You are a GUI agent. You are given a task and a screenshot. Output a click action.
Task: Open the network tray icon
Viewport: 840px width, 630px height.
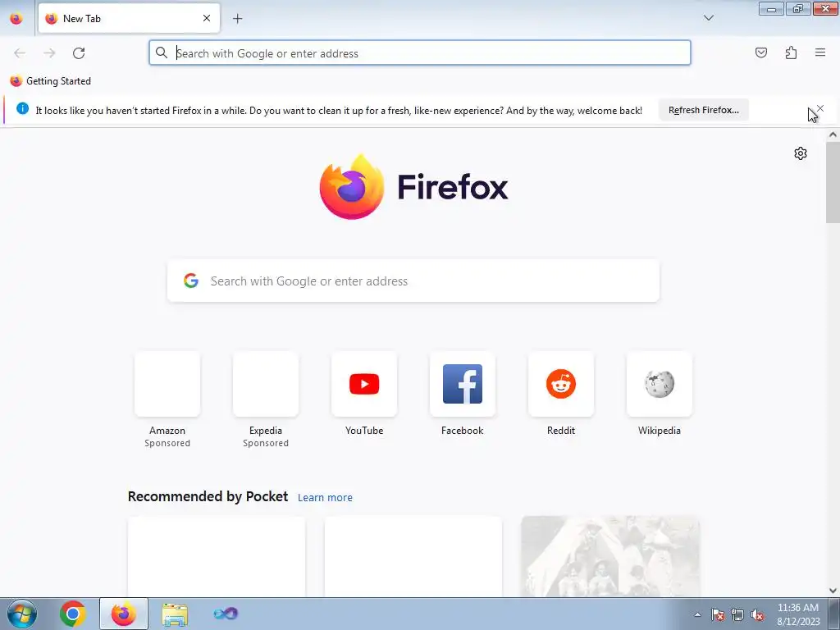pos(737,614)
